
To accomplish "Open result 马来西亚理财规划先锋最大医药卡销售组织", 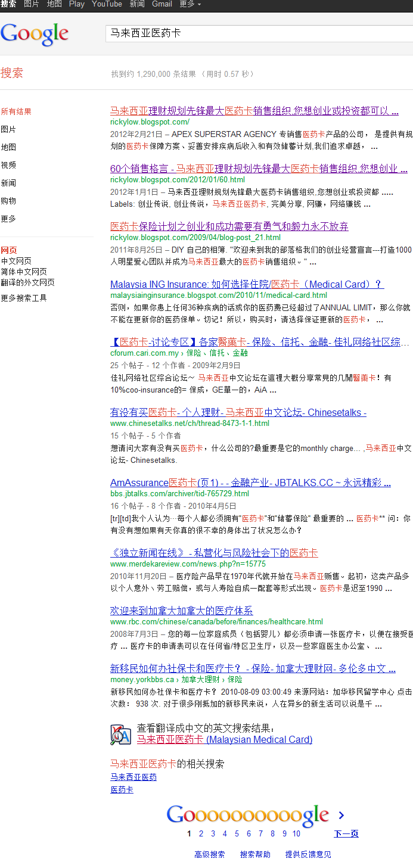I will point(254,111).
